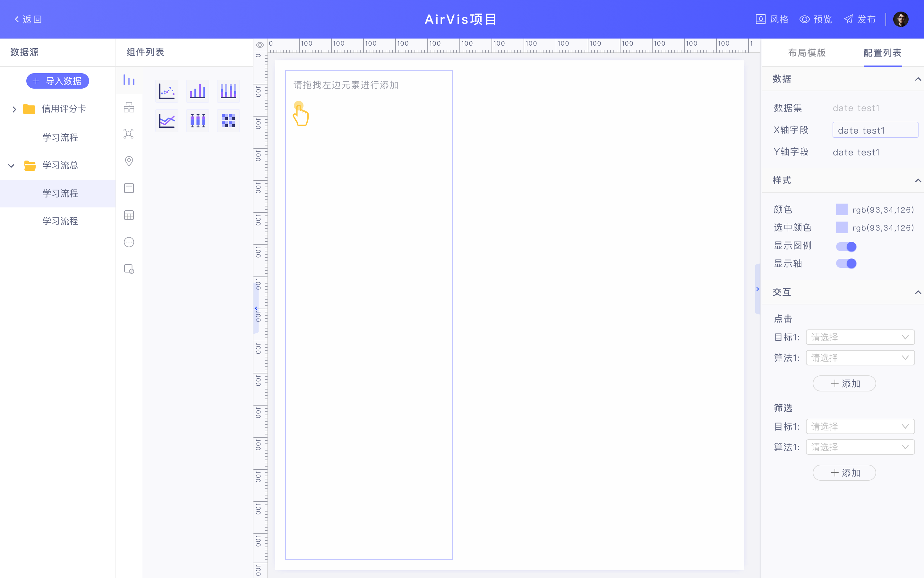Click the open 学习流总 folder icon
The width and height of the screenshot is (924, 578).
(30, 165)
